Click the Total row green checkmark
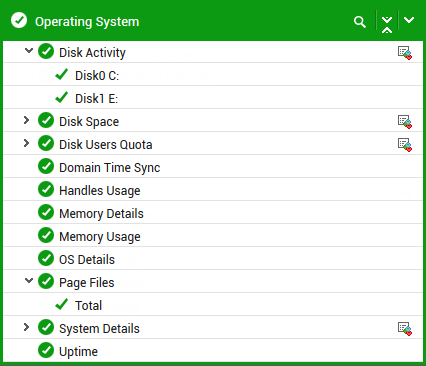Viewport: 426px width, 366px height. [x=62, y=304]
